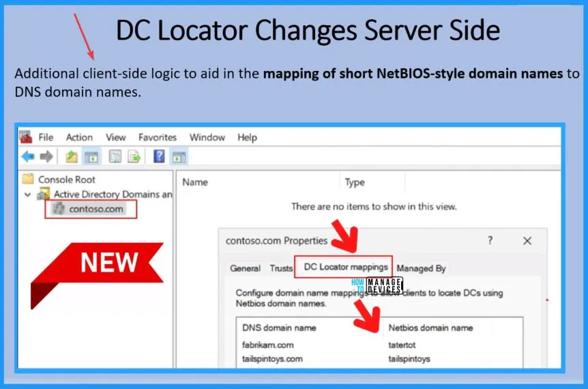Click the Export List toolbar icon
588x389 pixels.
(134, 156)
